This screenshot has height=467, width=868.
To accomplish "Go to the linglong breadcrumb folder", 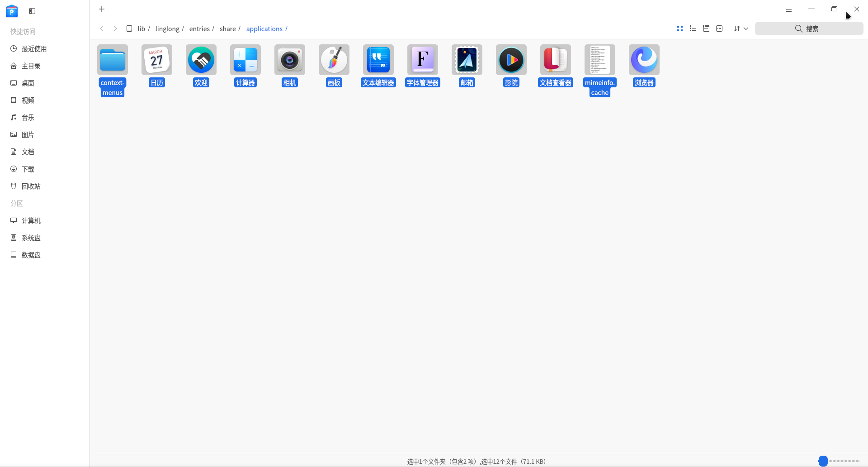I will (167, 29).
